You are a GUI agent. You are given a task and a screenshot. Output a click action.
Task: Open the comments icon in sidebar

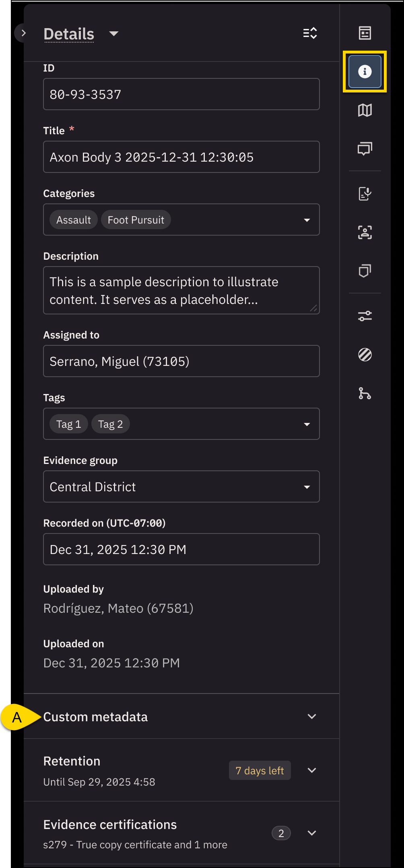[365, 149]
